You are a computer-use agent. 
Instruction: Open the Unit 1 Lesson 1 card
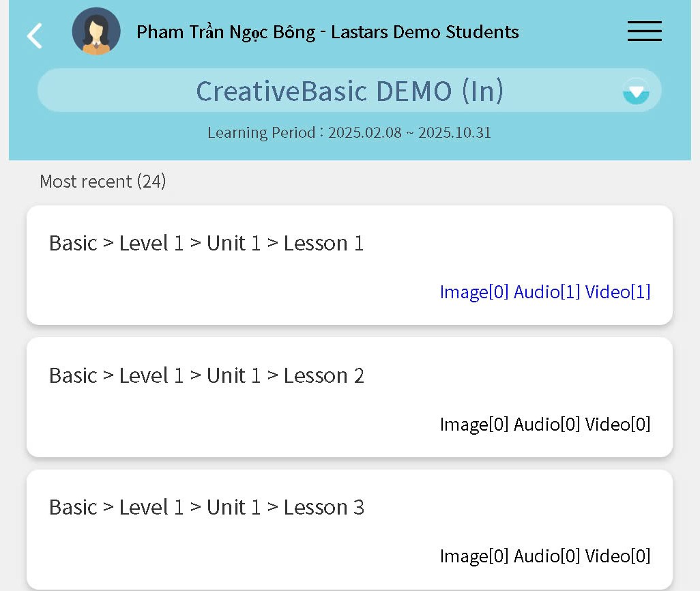(206, 244)
